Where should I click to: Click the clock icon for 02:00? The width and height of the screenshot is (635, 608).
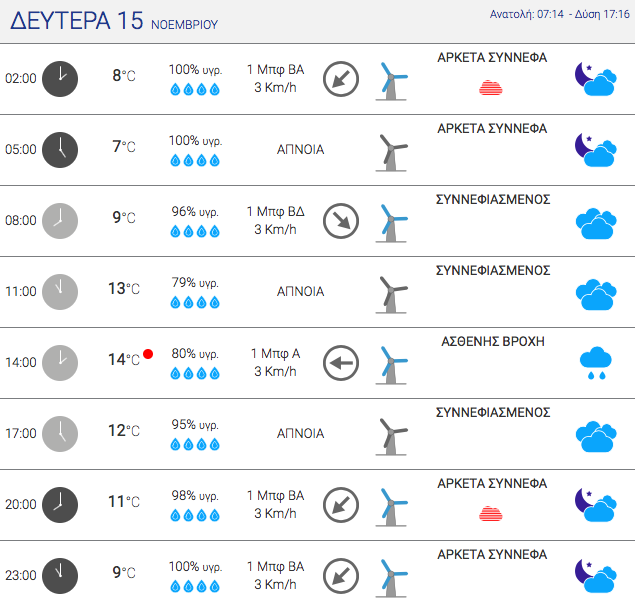[60, 79]
